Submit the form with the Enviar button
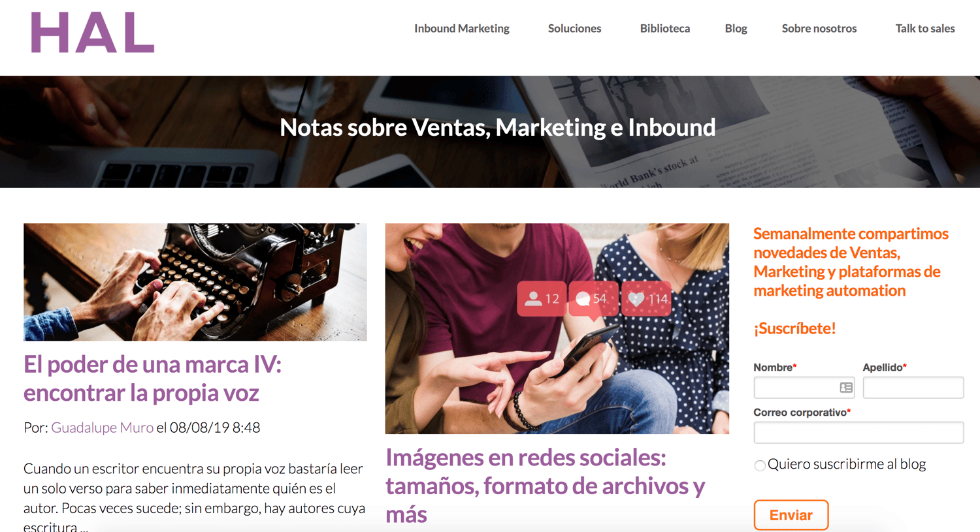Screen dimensions: 980x532 (791, 515)
